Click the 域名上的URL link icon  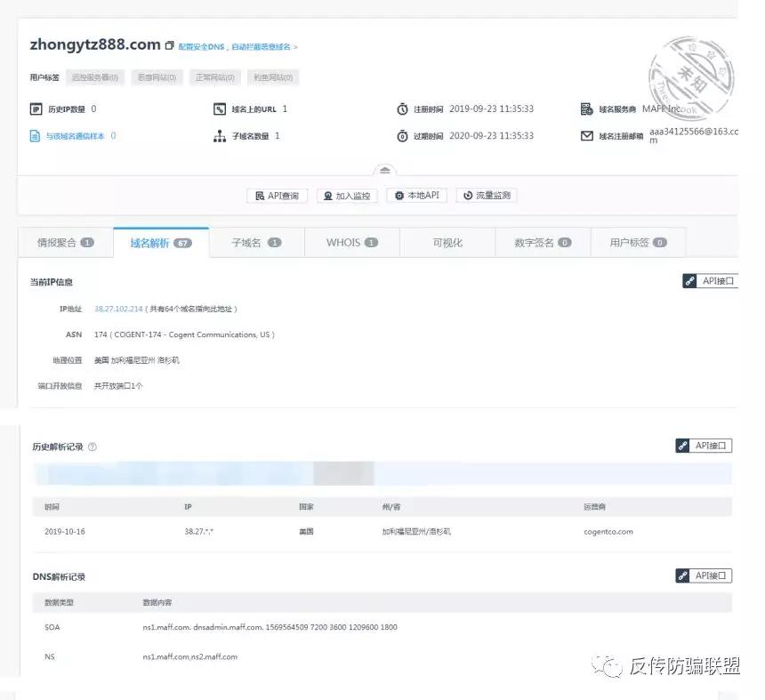[x=219, y=109]
